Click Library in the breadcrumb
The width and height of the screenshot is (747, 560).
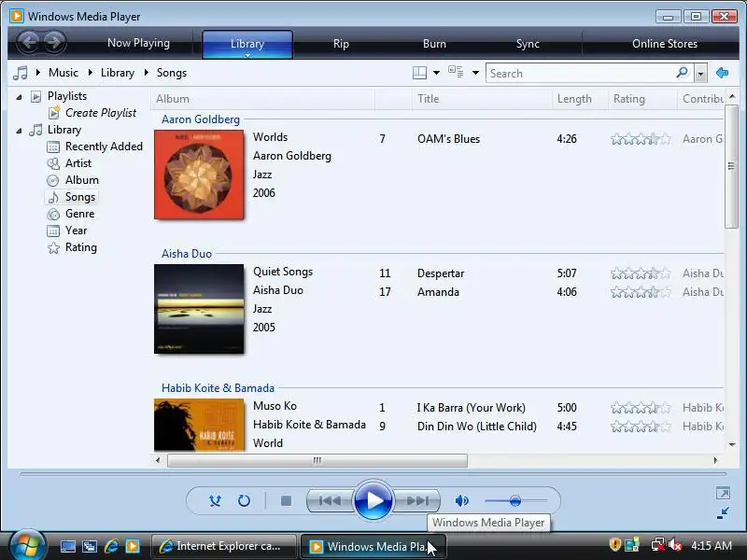click(118, 73)
